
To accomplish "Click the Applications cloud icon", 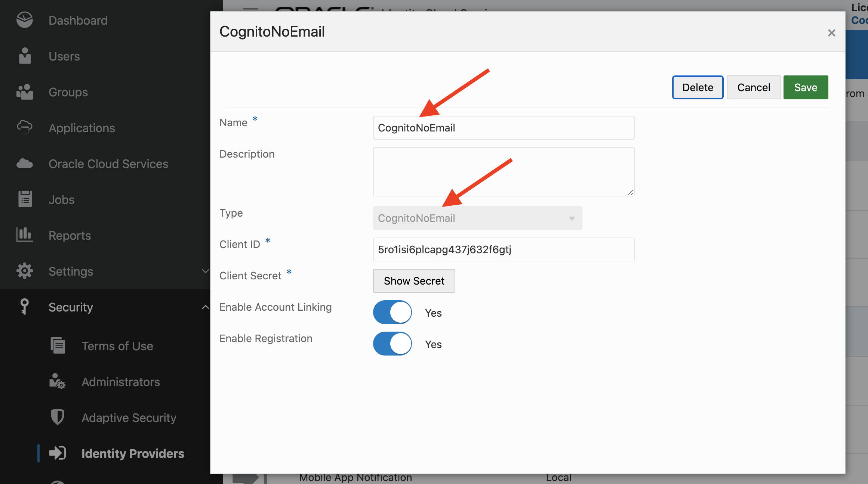I will pyautogui.click(x=25, y=128).
